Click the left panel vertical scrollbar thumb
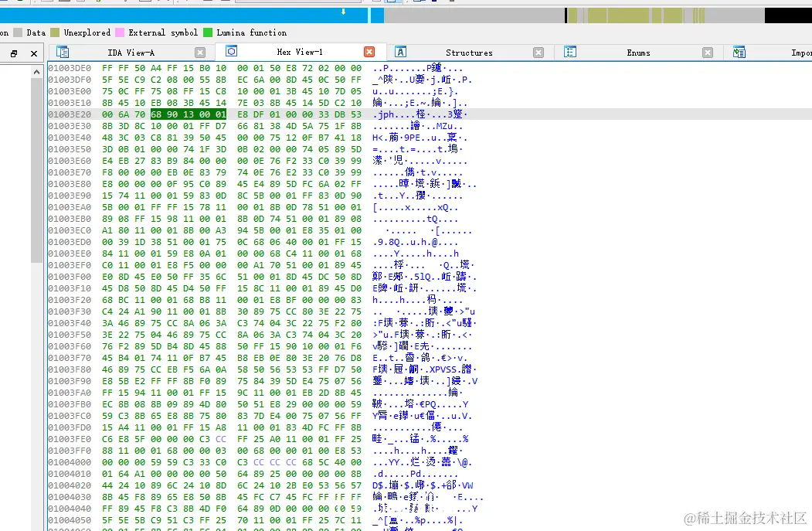812x531 pixels. pyautogui.click(x=36, y=171)
